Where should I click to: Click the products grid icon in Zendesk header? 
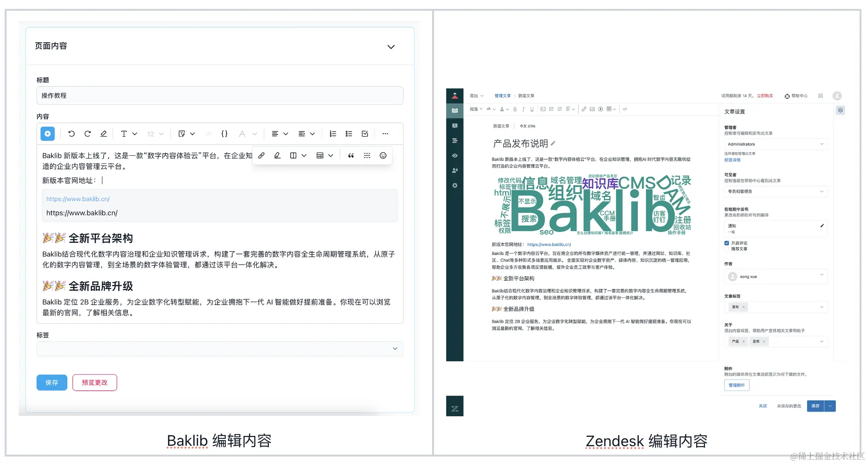pos(820,96)
